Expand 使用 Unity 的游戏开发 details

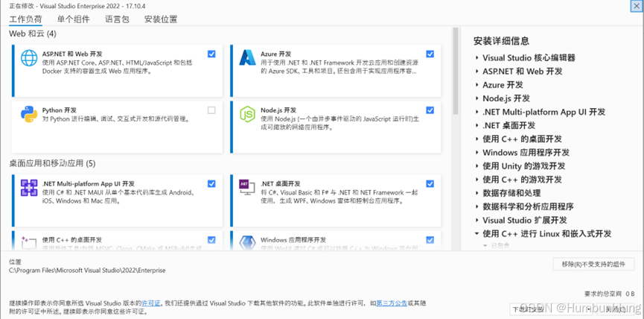[476, 166]
